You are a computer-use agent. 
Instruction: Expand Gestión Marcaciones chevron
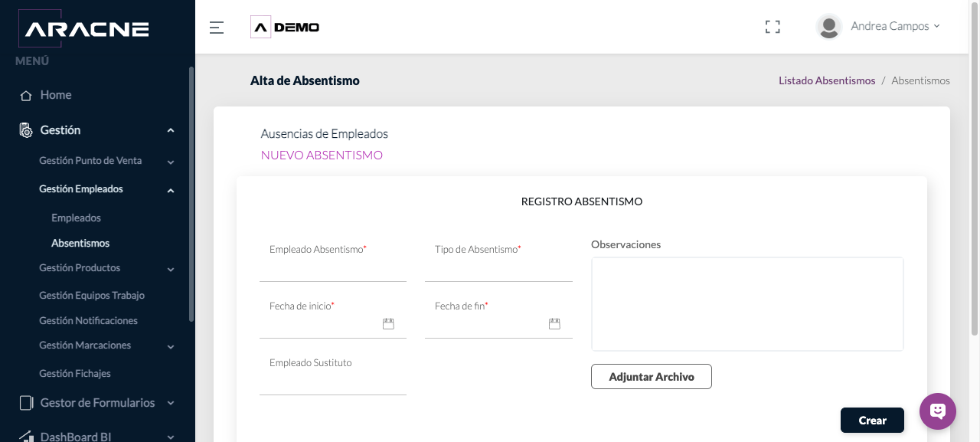pos(171,347)
